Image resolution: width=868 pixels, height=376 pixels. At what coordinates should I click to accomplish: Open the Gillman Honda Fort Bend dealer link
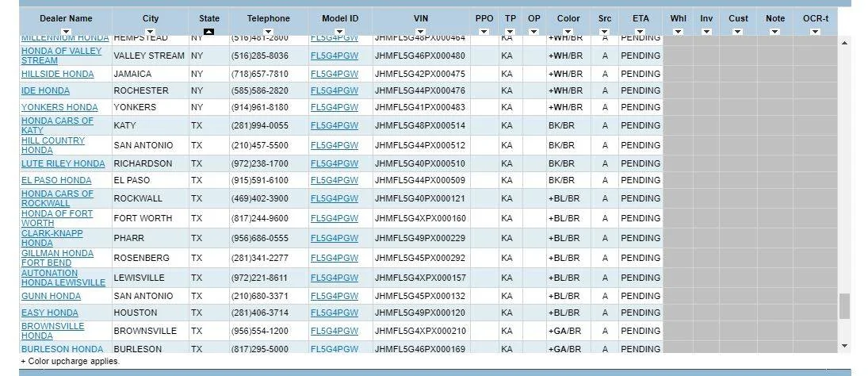click(x=57, y=258)
